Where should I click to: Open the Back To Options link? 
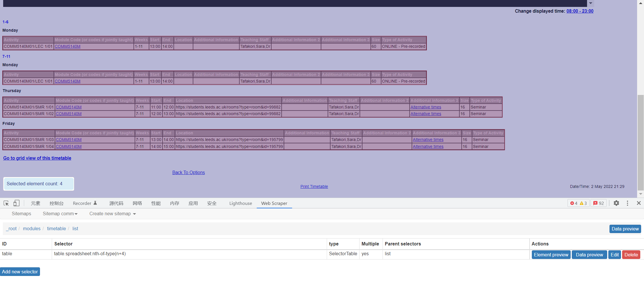click(188, 172)
